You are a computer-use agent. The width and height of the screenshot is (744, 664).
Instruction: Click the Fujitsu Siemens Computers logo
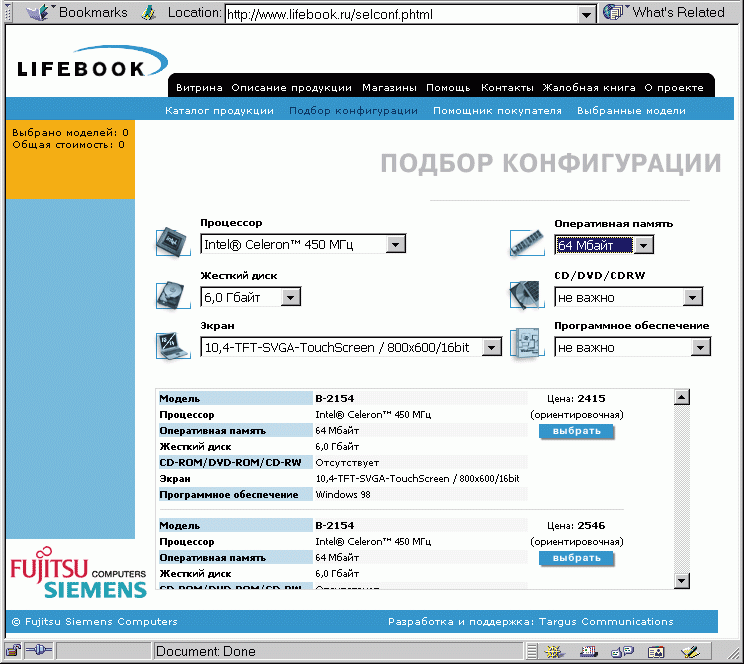coord(79,574)
